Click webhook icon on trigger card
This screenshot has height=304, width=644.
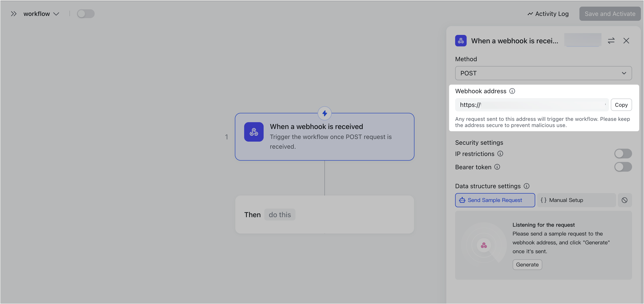[253, 132]
